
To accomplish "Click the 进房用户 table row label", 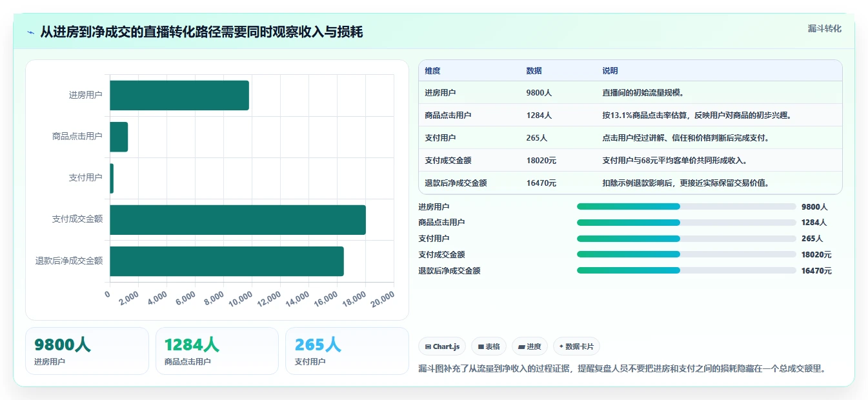I will click(x=440, y=93).
